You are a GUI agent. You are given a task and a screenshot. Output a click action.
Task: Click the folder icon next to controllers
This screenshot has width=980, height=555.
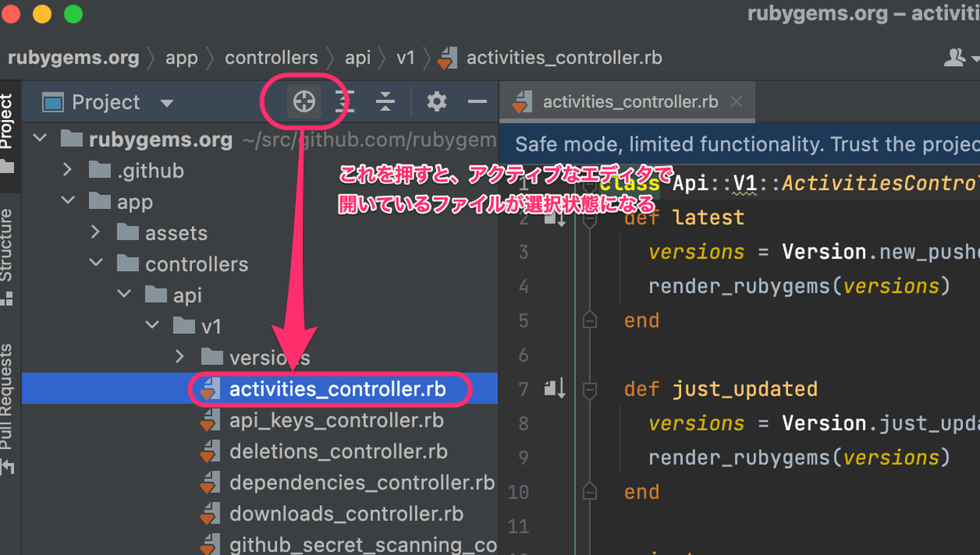127,264
